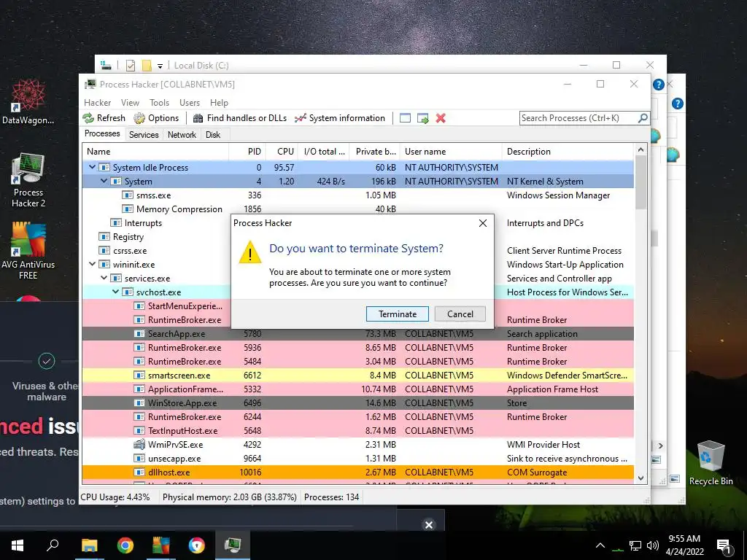Close the Process Hacker confirmation dialog
Image resolution: width=747 pixels, height=560 pixels.
(x=483, y=223)
